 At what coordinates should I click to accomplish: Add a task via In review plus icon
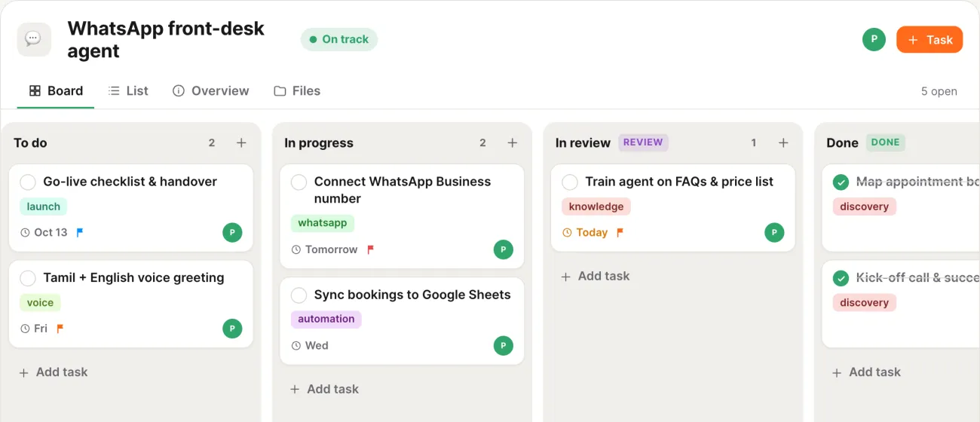(x=783, y=142)
